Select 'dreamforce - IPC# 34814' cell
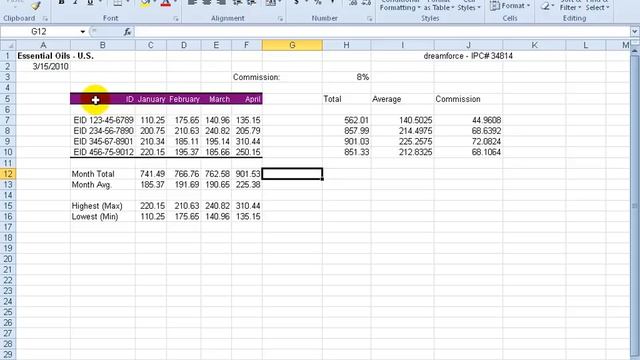 tap(468, 56)
